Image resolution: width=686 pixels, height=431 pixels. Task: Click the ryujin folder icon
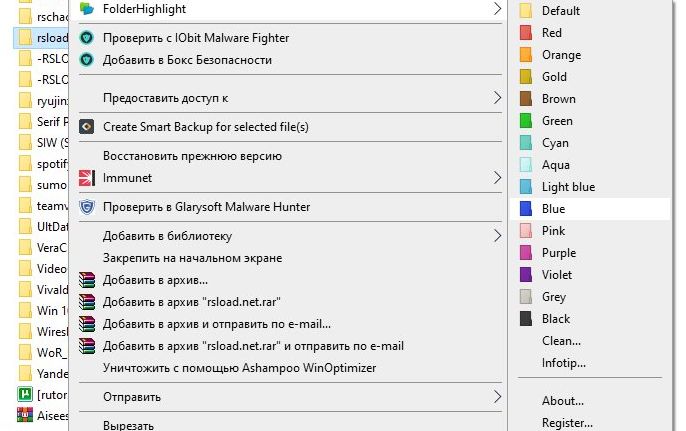coord(25,101)
